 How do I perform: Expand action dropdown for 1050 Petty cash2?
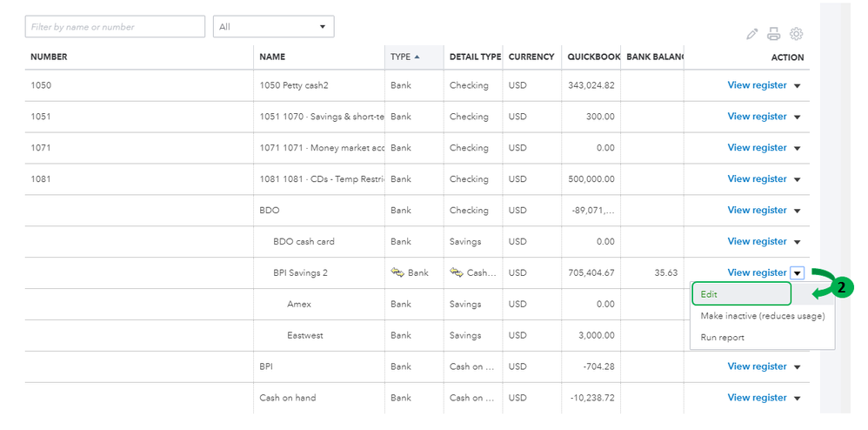(798, 86)
